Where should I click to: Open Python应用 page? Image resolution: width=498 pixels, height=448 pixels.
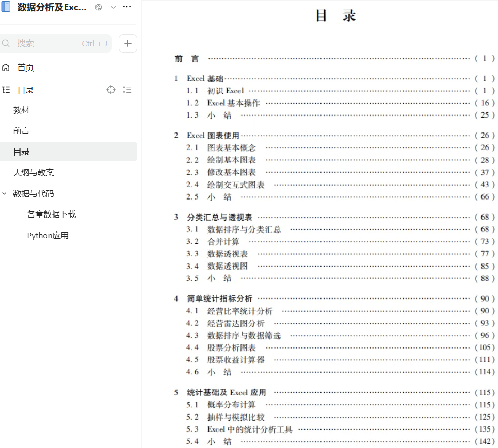[x=48, y=236]
